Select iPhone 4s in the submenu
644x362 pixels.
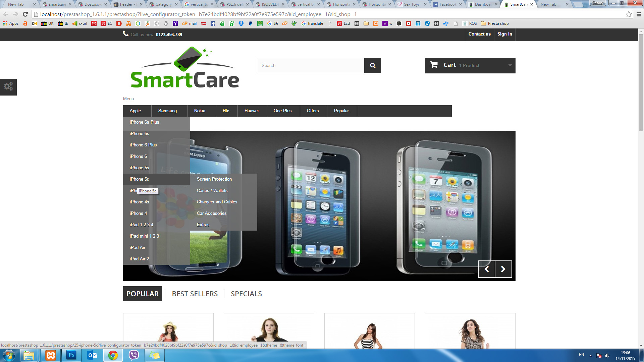coord(157,202)
